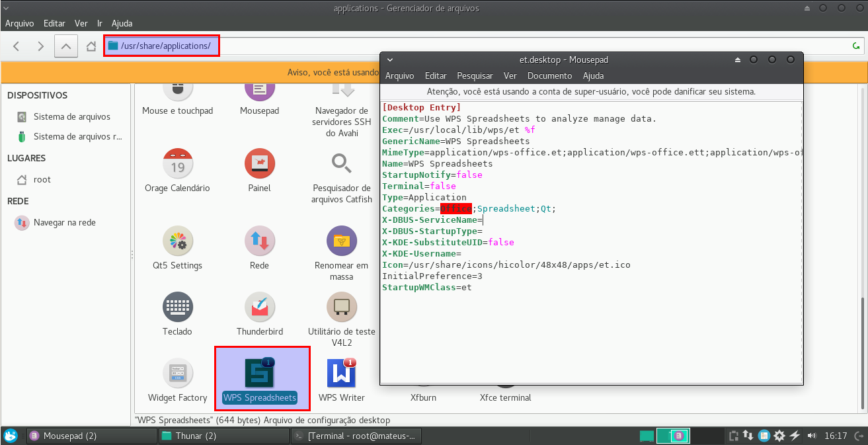Select Teclado launcher icon

177,314
